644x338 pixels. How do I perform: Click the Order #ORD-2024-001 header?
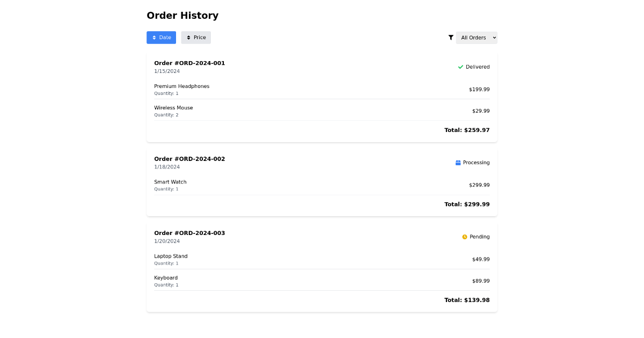[x=189, y=63]
